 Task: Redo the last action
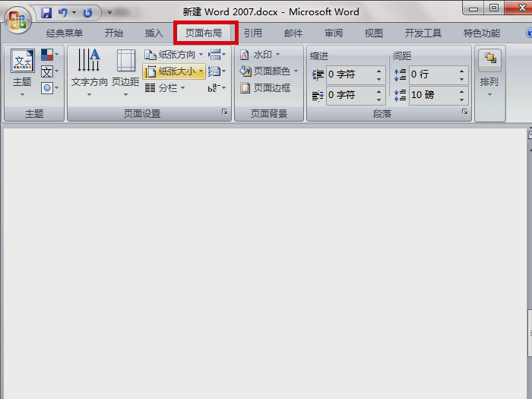pos(88,13)
